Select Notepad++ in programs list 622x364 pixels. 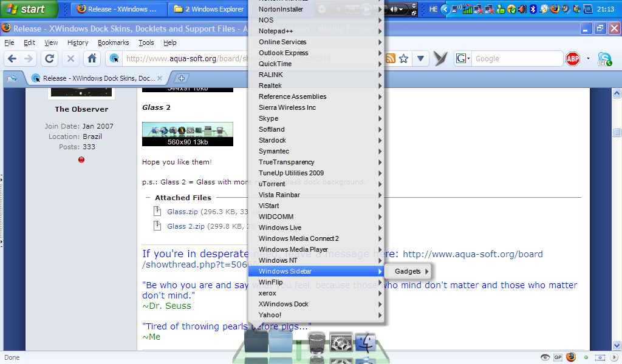tap(316, 31)
